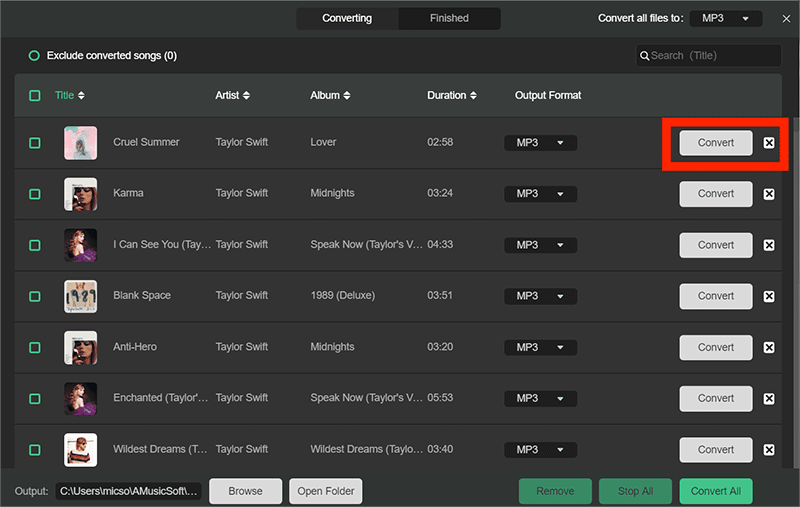The image size is (800, 507).
Task: Tick the I Can See You checkbox
Action: point(35,245)
